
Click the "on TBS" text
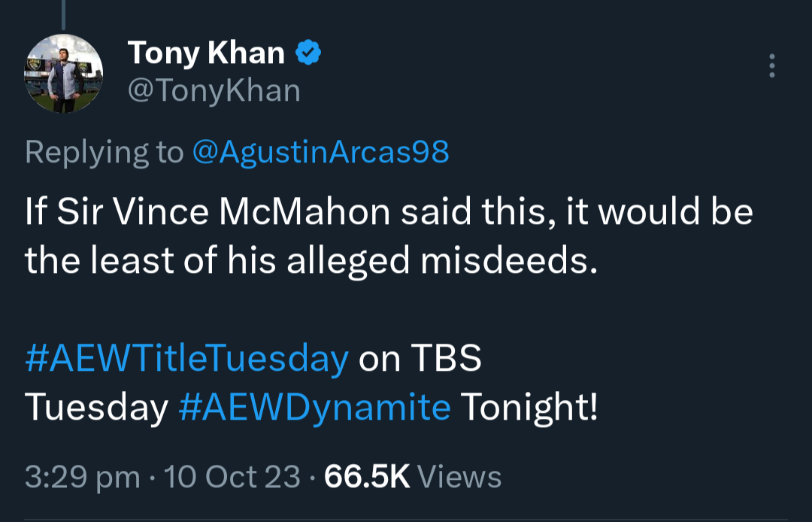coord(420,359)
